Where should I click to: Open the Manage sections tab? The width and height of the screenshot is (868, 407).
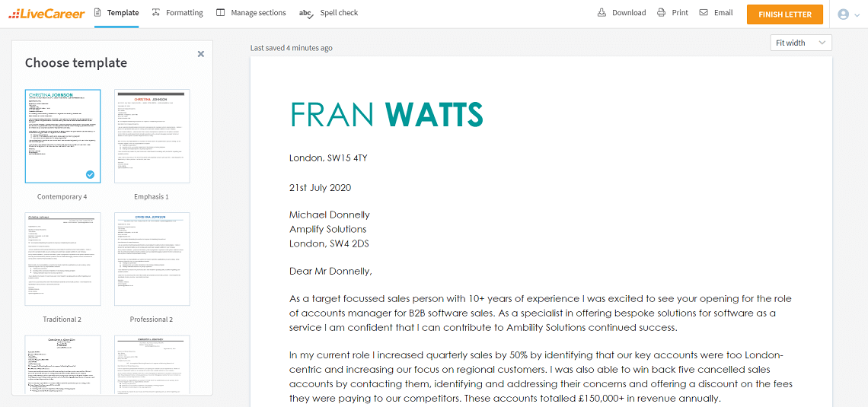click(258, 13)
